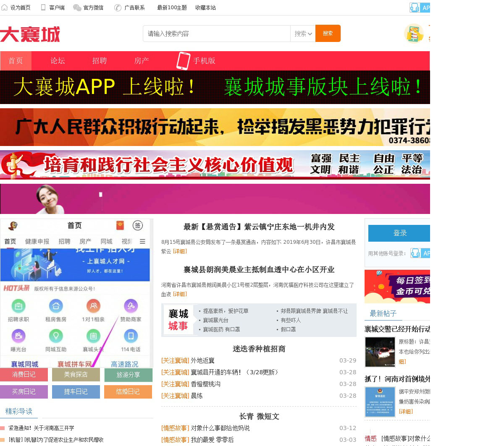Open 有些吓人 link

pyautogui.click(x=291, y=321)
